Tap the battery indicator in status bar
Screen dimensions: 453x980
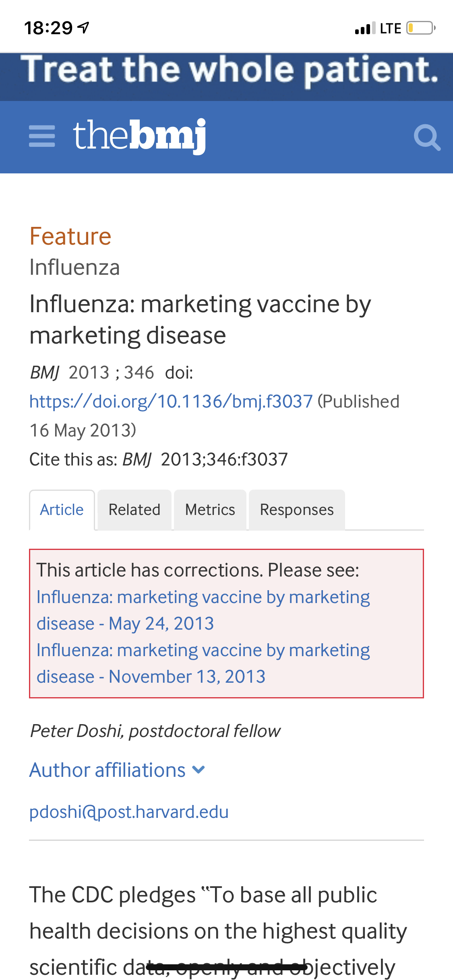coord(420,28)
